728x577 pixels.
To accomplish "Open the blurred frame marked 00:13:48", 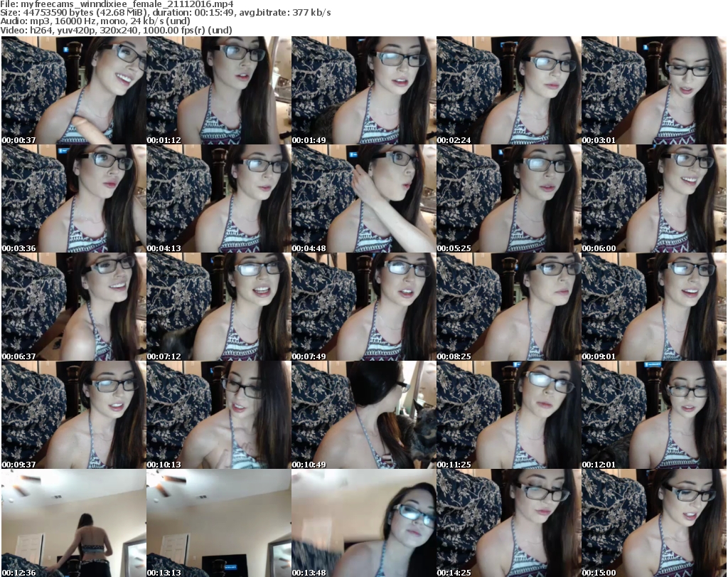I will [x=363, y=523].
